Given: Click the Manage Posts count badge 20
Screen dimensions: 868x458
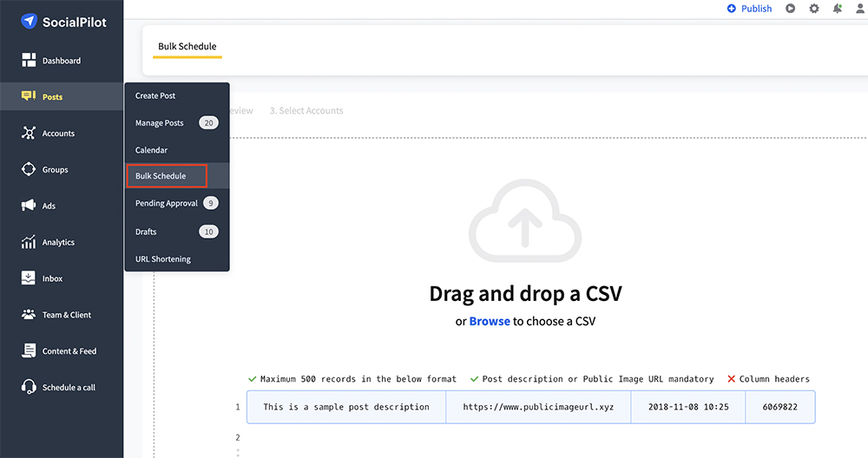Looking at the screenshot, I should tap(208, 123).
